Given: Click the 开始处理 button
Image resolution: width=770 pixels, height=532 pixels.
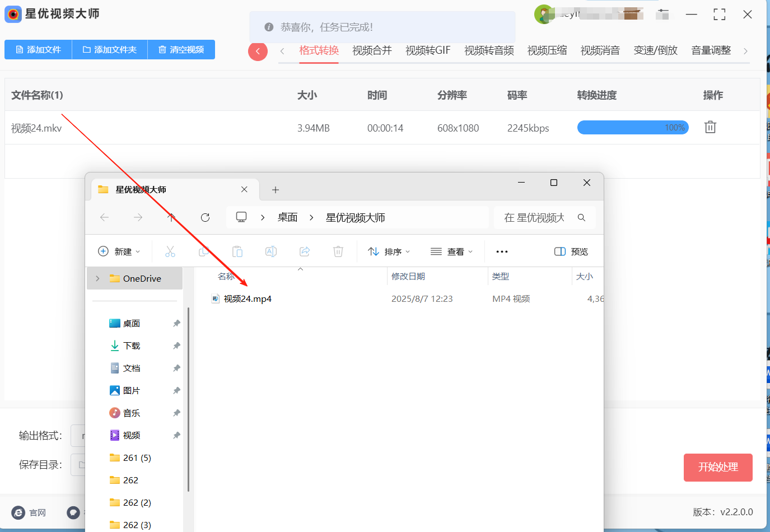Looking at the screenshot, I should tap(718, 467).
